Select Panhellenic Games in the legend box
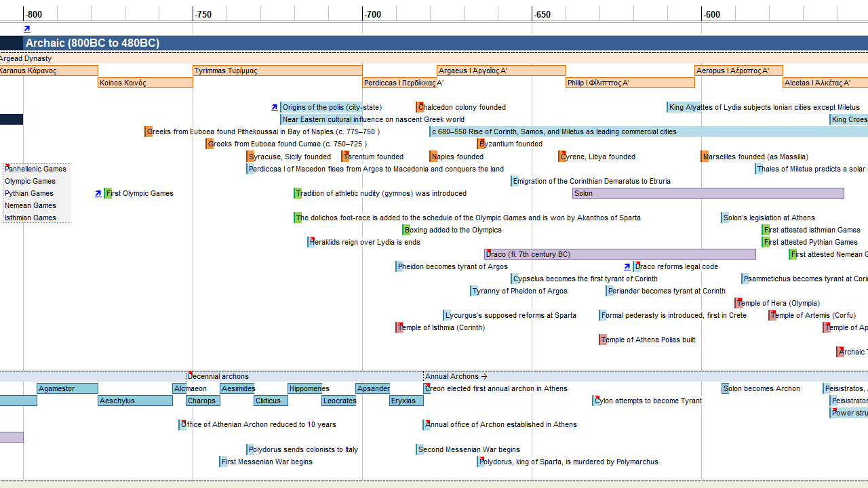Image resolution: width=868 pixels, height=488 pixels. (35, 169)
